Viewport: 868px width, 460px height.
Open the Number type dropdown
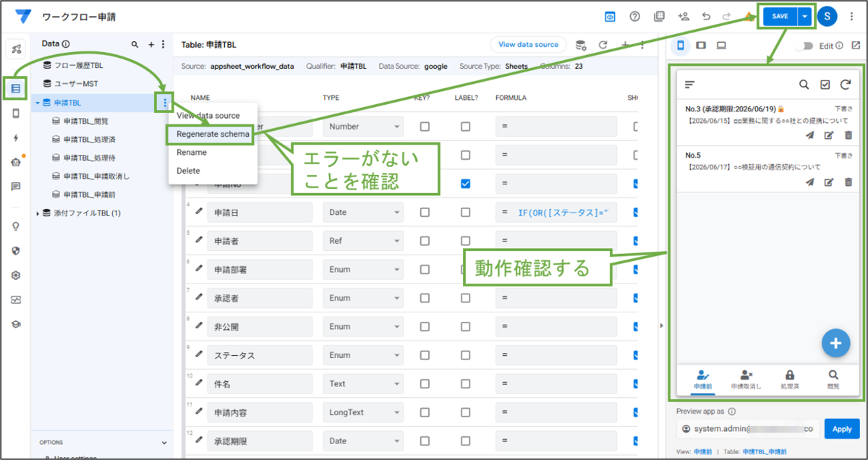363,127
